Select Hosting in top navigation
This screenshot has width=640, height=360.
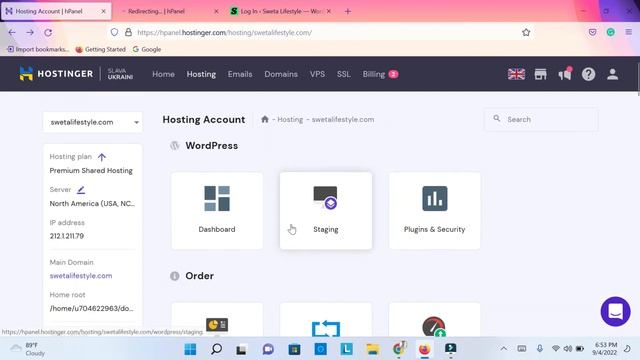tap(201, 74)
